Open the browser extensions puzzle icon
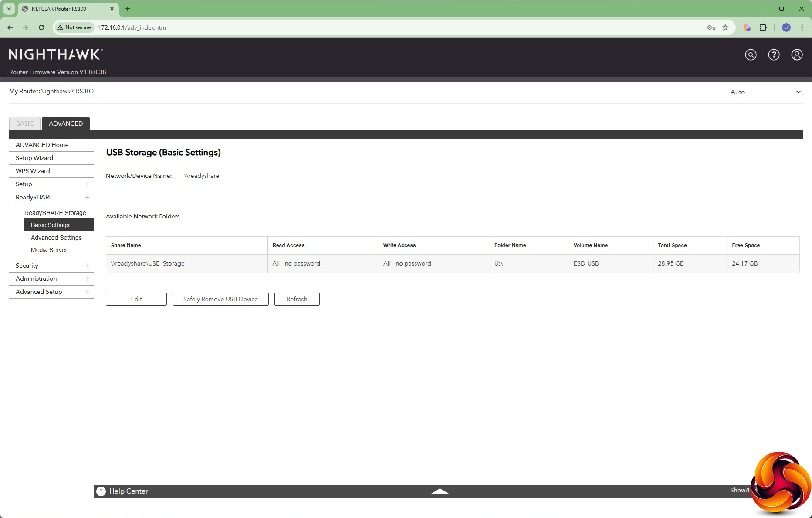 tap(763, 27)
